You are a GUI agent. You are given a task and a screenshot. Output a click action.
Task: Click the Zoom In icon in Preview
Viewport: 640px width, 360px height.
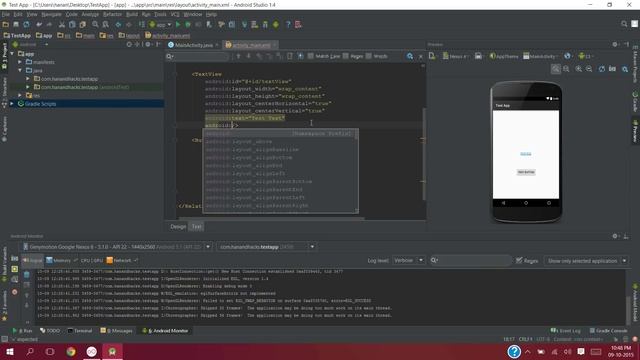578,69
